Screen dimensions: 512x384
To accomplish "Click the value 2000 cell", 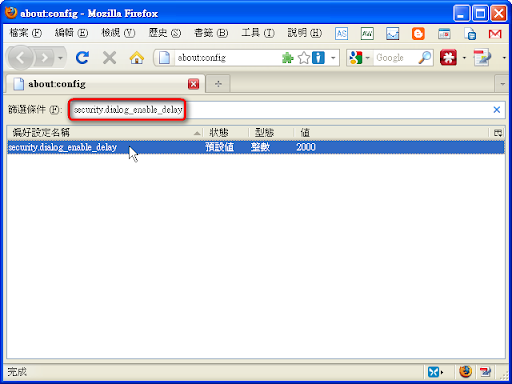I will (x=306, y=147).
